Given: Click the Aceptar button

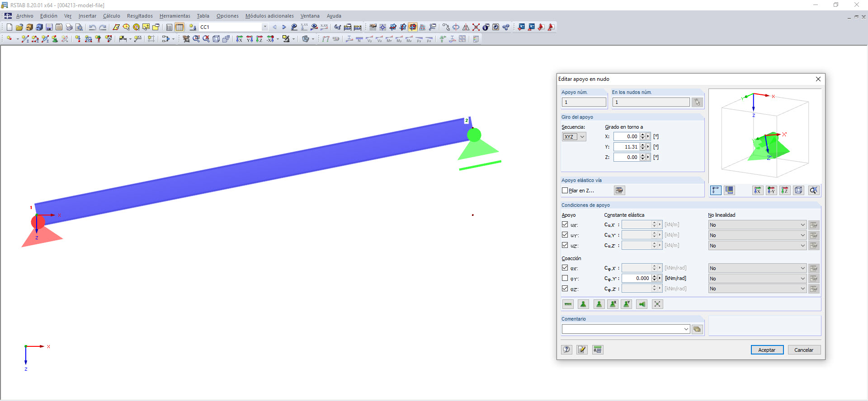Looking at the screenshot, I should pyautogui.click(x=767, y=350).
